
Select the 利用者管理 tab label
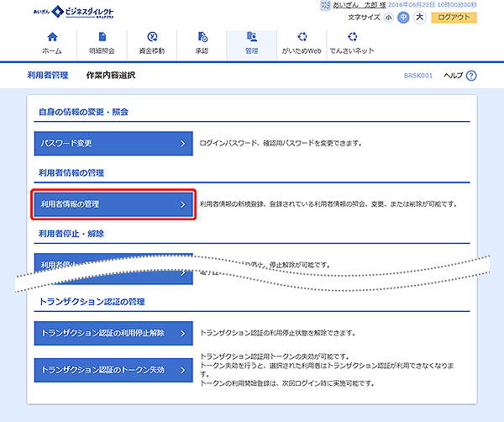pyautogui.click(x=47, y=76)
